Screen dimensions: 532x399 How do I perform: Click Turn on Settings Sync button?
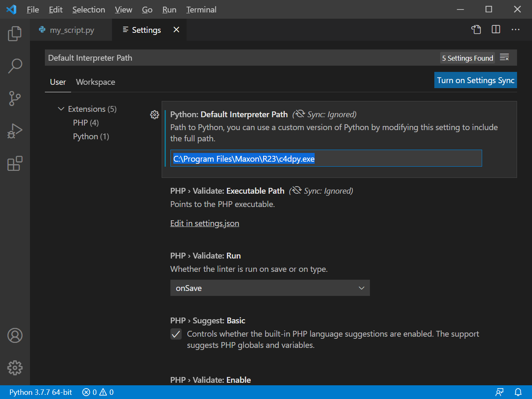click(475, 80)
